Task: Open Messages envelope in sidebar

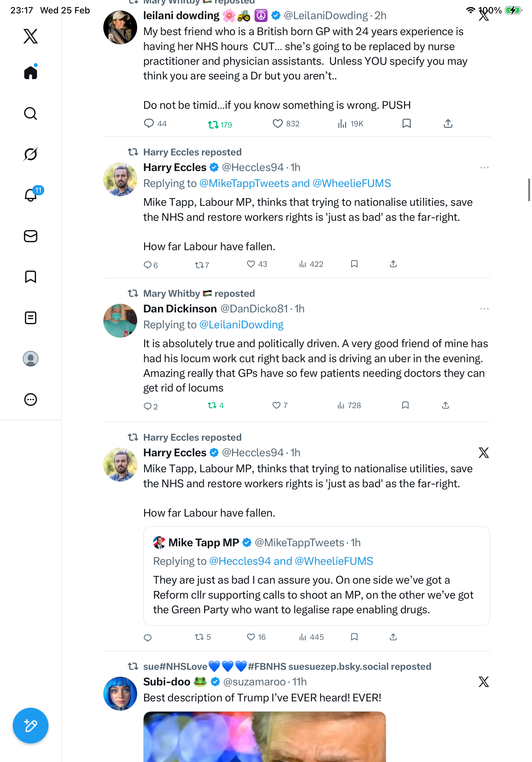Action: point(31,236)
